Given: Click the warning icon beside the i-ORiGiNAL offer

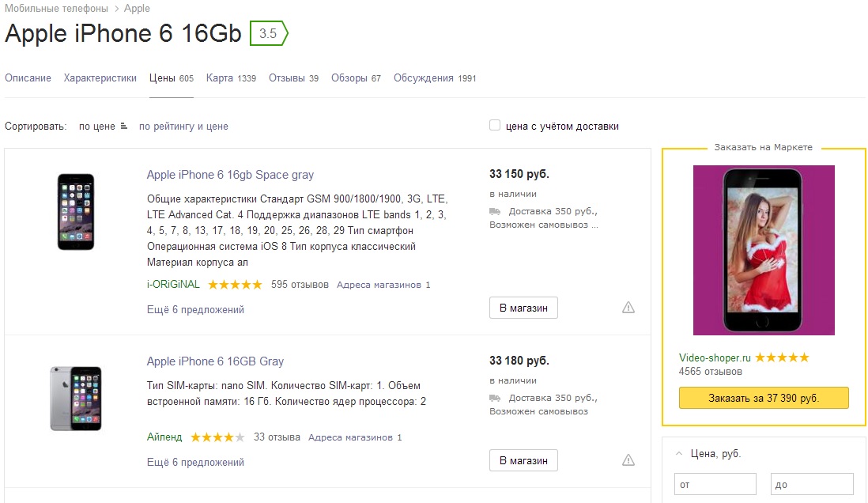Looking at the screenshot, I should pyautogui.click(x=628, y=308).
